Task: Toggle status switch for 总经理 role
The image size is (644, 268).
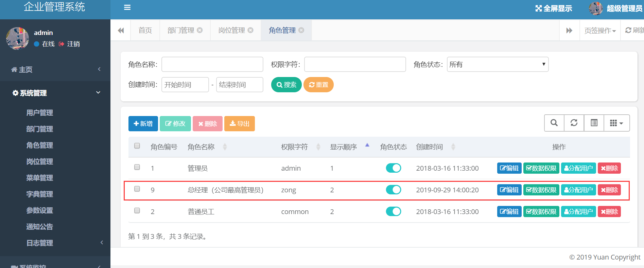Action: [394, 190]
